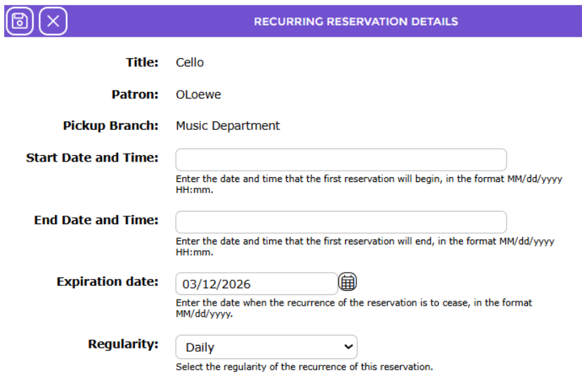Click the 'Title:' label
Screen dimensions: 582x392
point(142,63)
